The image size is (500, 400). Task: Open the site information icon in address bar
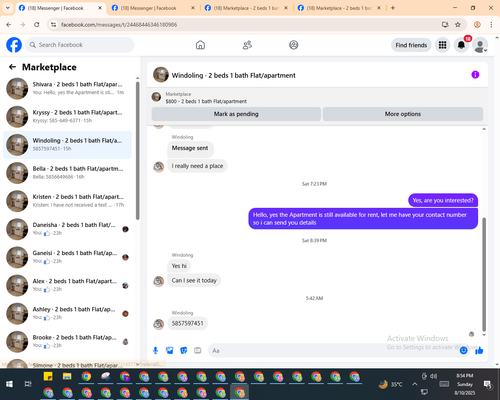53,24
